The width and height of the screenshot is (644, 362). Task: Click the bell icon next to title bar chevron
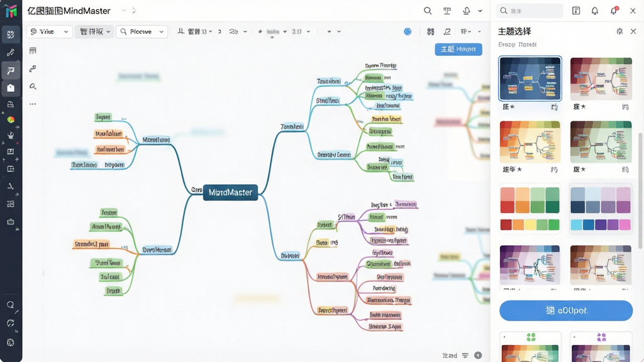467,11
